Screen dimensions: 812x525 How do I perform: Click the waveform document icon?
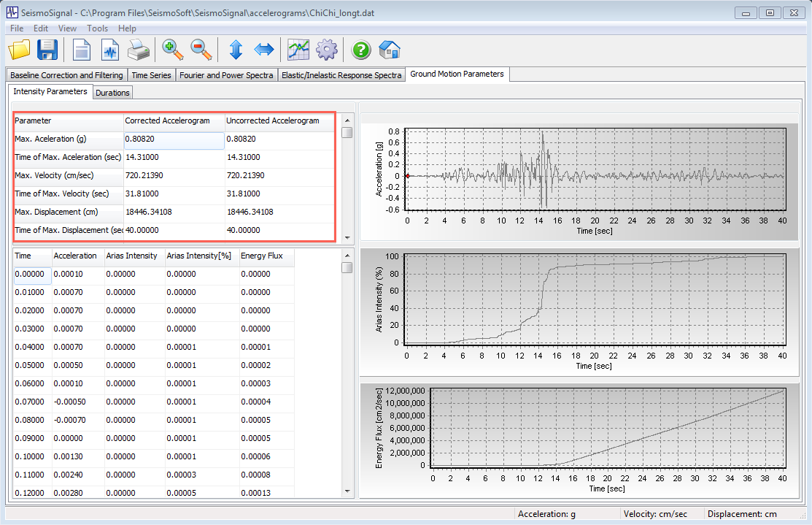[x=110, y=50]
